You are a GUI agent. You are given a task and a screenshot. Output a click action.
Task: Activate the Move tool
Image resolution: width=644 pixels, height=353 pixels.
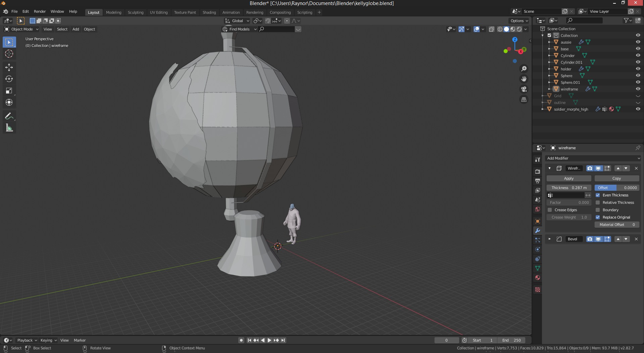pos(9,67)
